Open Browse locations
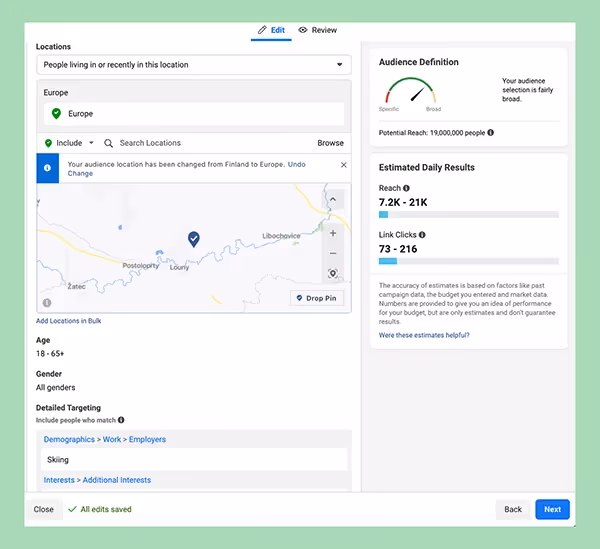 point(330,143)
